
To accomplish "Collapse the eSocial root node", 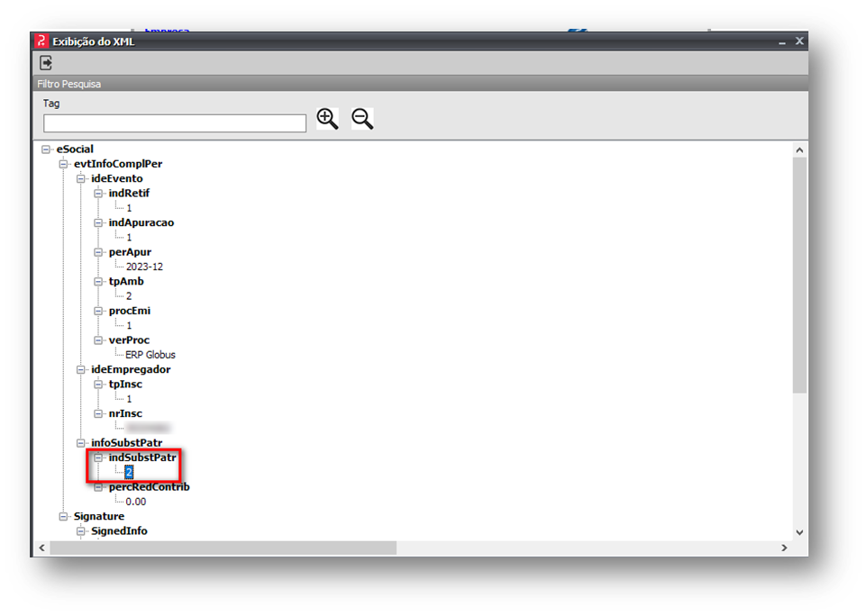I will pos(46,149).
